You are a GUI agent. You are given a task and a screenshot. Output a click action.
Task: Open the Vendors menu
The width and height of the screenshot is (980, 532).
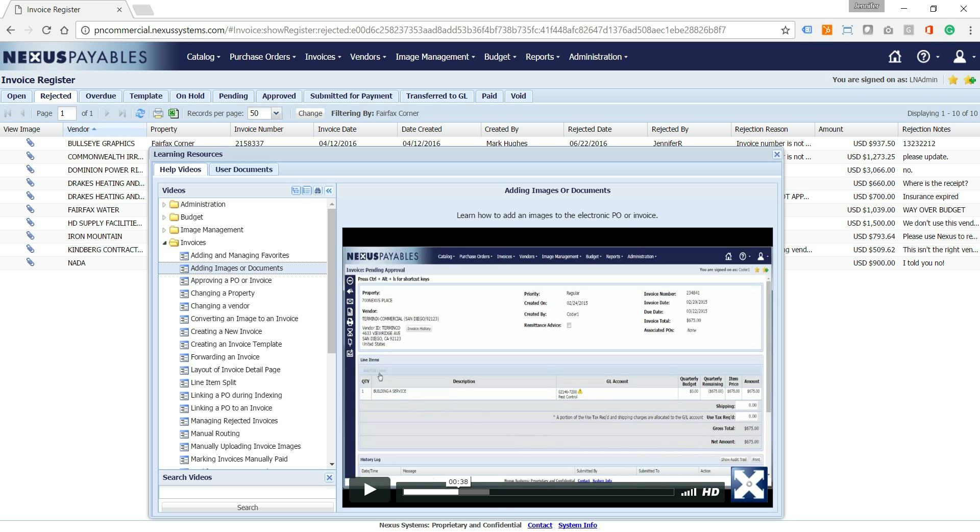[368, 57]
